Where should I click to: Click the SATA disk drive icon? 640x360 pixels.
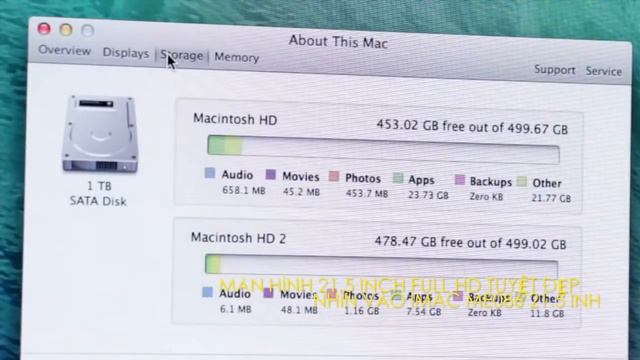[x=100, y=134]
